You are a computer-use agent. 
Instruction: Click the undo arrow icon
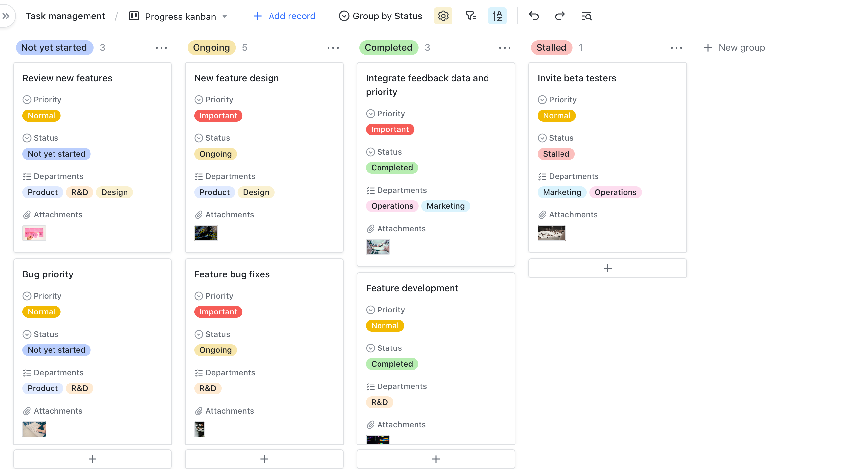pos(534,16)
